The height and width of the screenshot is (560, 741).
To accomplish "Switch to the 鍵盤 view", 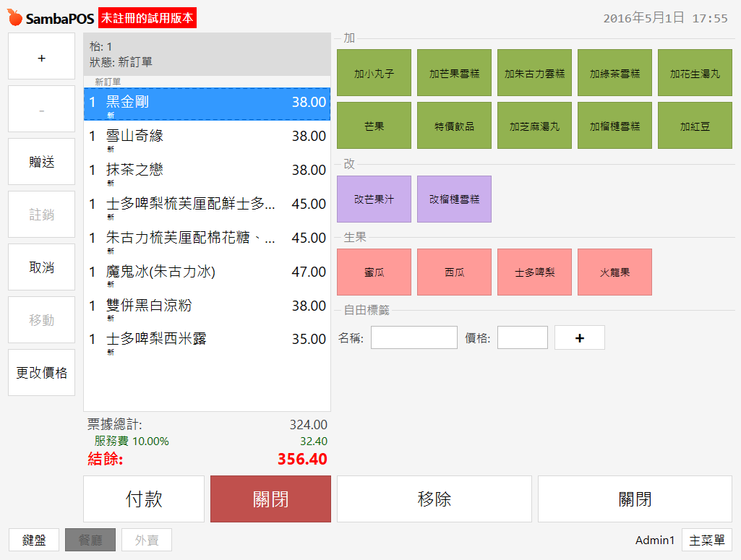I will point(34,540).
